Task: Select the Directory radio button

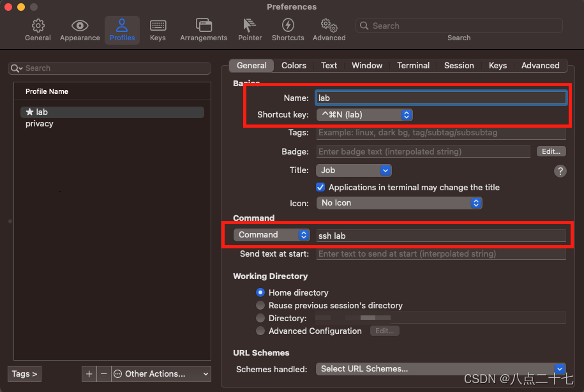Action: [260, 318]
